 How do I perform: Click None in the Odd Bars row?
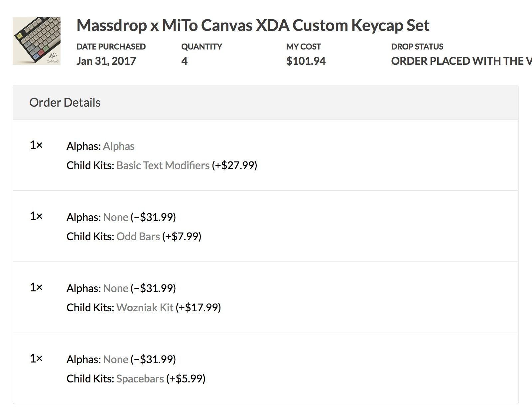[x=116, y=217]
